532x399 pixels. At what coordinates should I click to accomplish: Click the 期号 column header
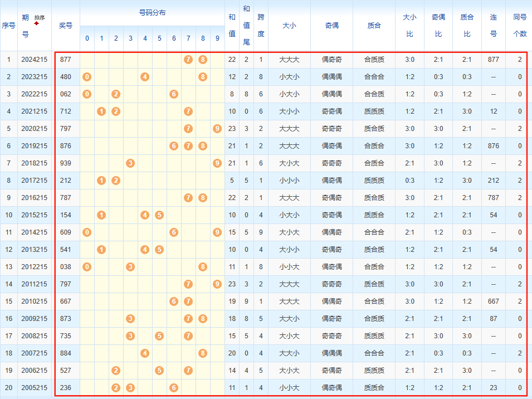[25, 26]
